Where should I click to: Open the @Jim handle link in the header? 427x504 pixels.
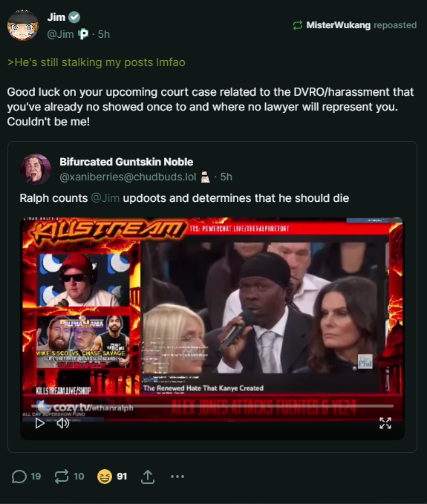[x=60, y=34]
